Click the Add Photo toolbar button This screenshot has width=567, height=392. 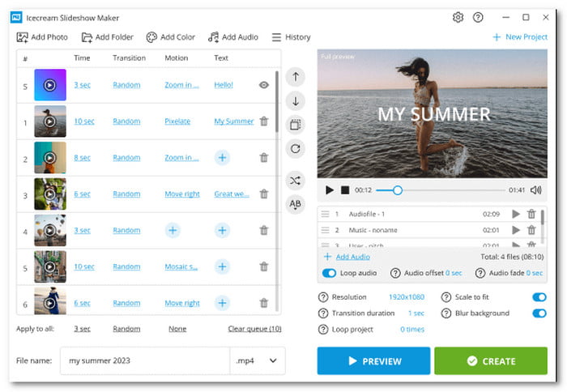click(x=42, y=37)
